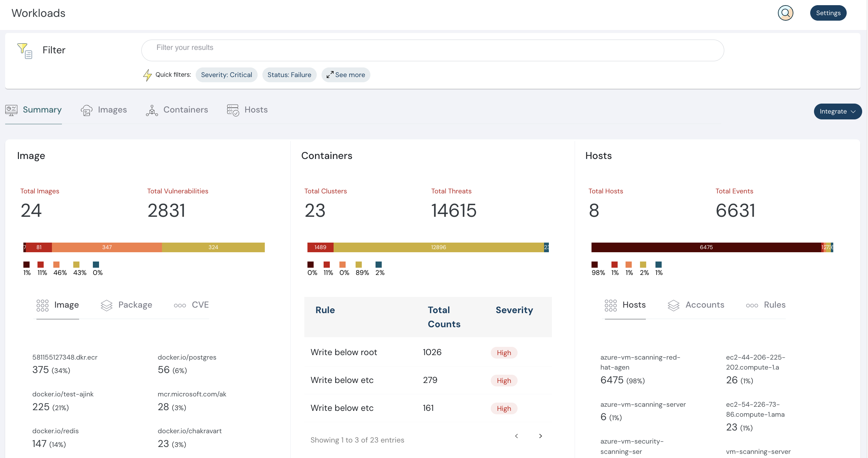Click the search magnifier icon
The image size is (868, 458).
785,13
